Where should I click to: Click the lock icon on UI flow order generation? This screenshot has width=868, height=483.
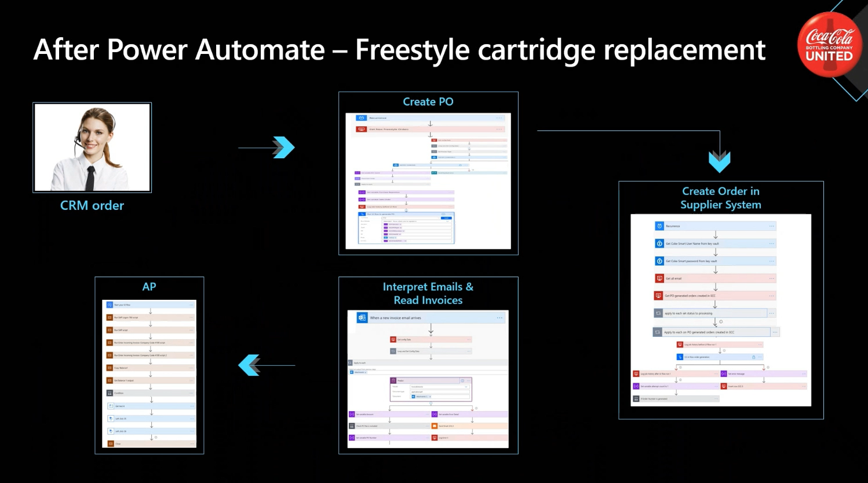click(753, 357)
